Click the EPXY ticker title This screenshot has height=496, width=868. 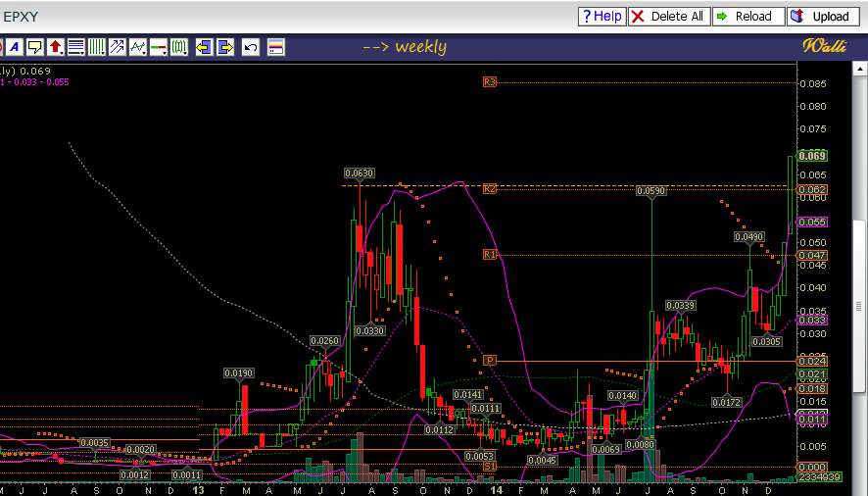tap(21, 17)
